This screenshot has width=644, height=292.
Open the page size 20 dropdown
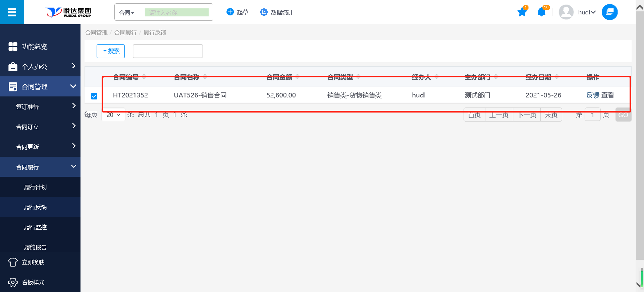click(113, 115)
